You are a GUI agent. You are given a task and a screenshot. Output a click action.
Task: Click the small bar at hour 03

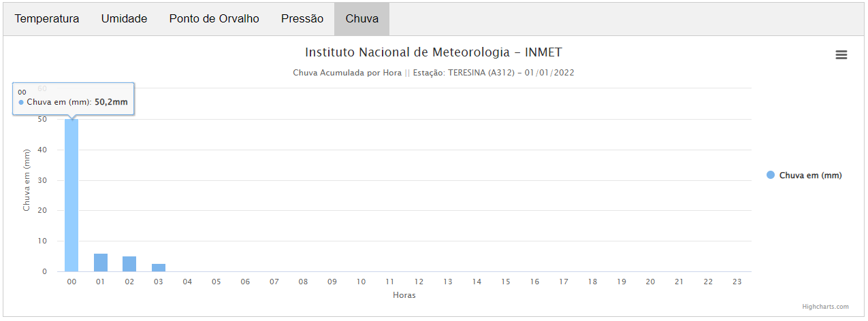click(x=159, y=267)
